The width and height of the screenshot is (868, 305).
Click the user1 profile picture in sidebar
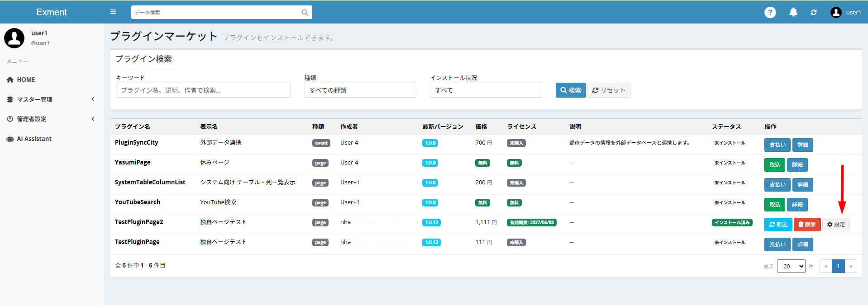tap(14, 38)
